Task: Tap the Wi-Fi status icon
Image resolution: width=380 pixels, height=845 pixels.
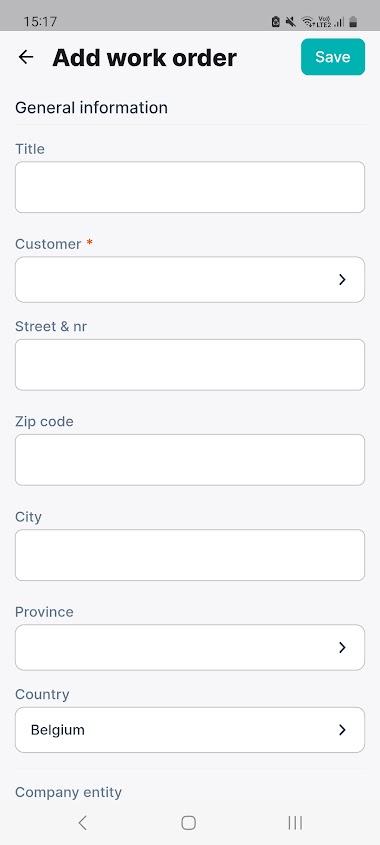Action: 308,22
